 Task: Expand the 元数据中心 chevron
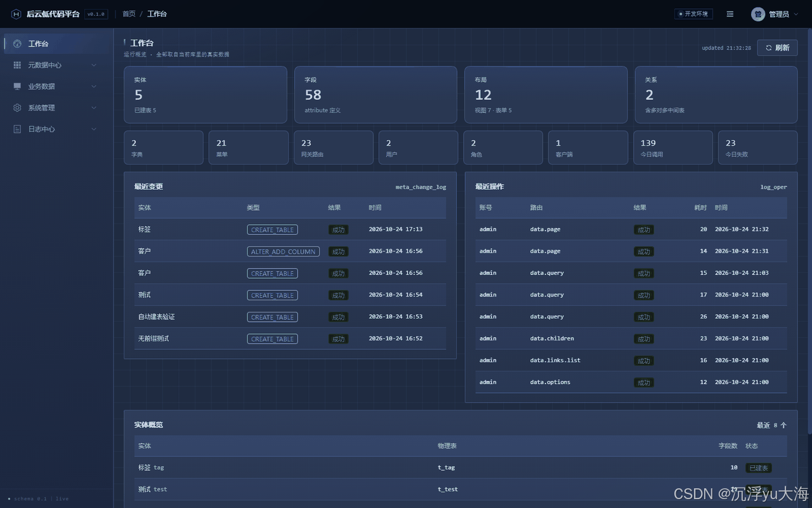94,65
